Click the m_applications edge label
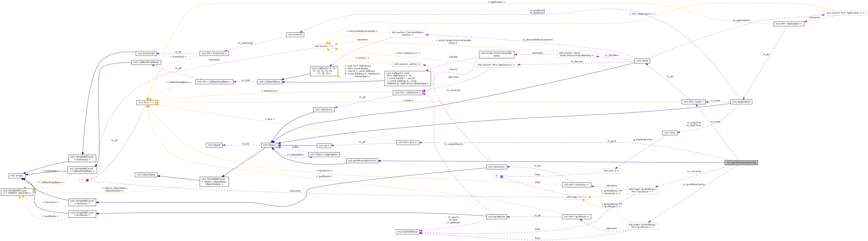 (x=741, y=20)
